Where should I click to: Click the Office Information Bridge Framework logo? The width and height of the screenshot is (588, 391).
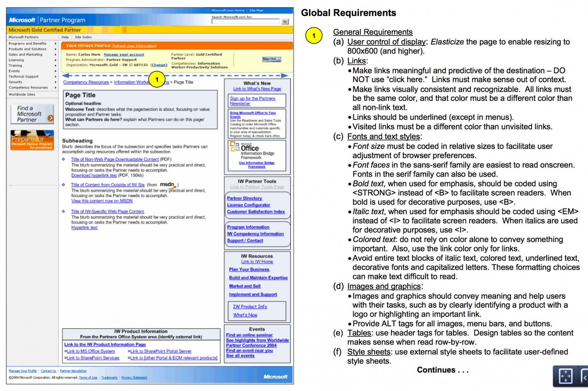(x=253, y=151)
